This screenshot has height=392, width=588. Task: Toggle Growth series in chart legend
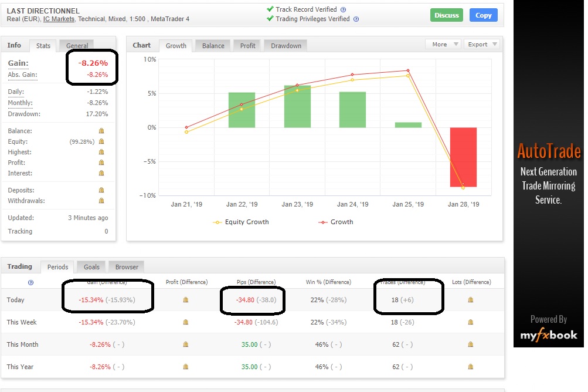click(x=336, y=222)
